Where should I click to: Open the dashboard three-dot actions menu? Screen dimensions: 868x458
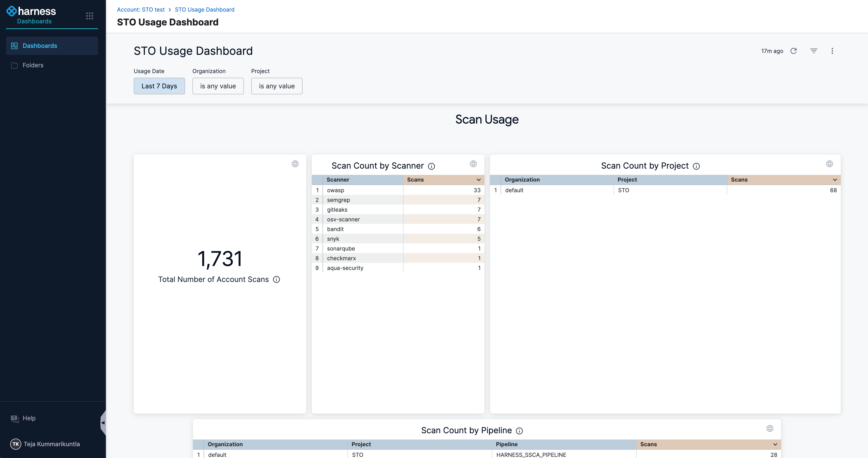[832, 51]
